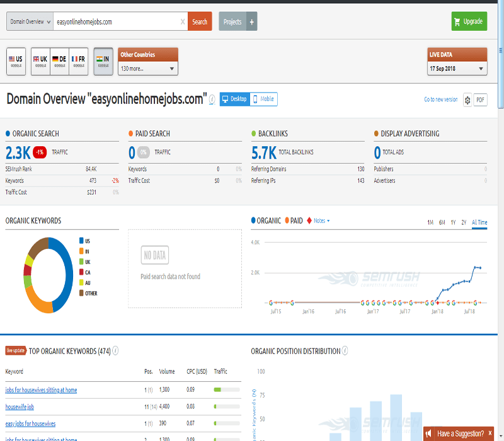Open the easy jobs for housewives keyword
Screen dimensions: 504x441
[x=30, y=423]
